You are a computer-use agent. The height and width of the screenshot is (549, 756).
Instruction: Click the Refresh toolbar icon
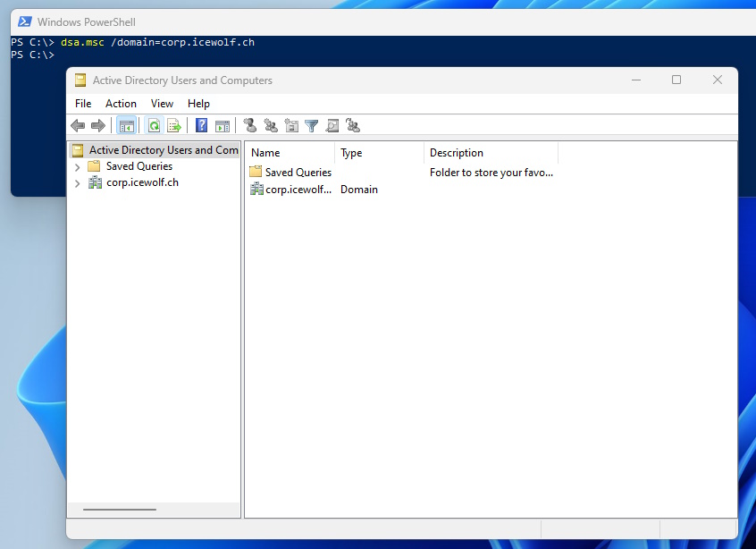pos(154,126)
